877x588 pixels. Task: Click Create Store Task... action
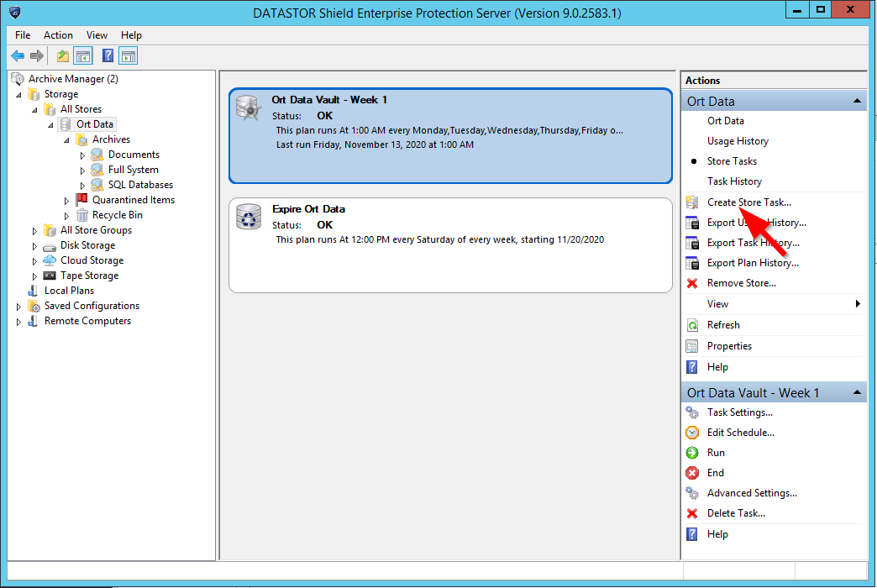tap(749, 202)
